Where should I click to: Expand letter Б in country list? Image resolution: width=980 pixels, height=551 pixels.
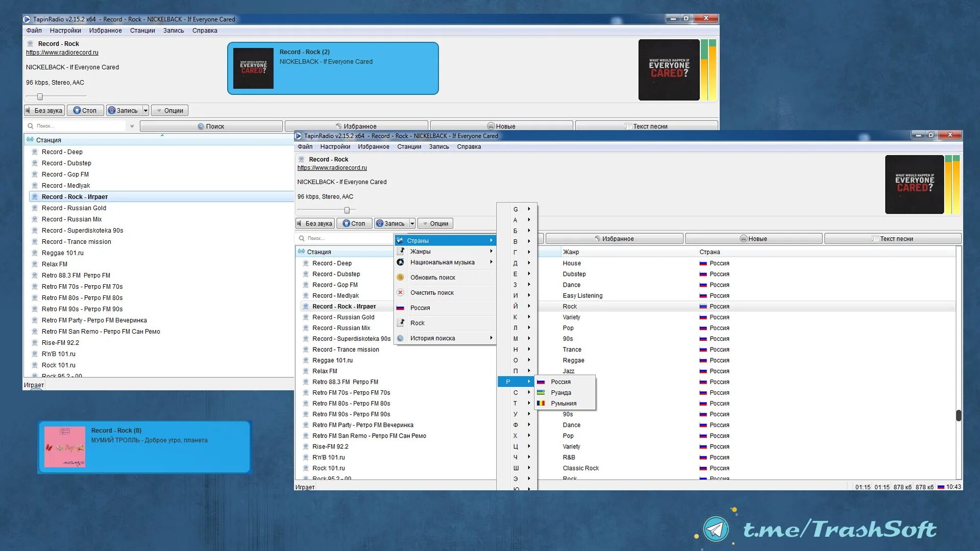point(517,231)
